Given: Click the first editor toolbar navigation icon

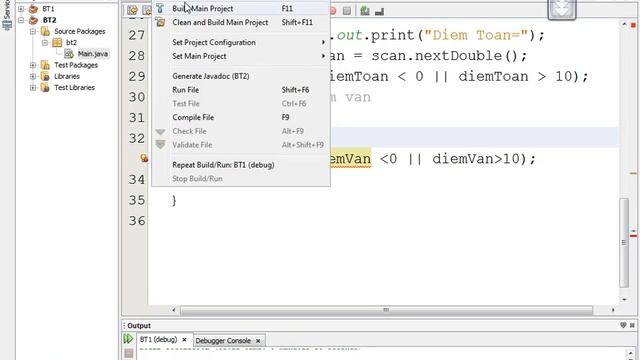Looking at the screenshot, I should [132, 11].
